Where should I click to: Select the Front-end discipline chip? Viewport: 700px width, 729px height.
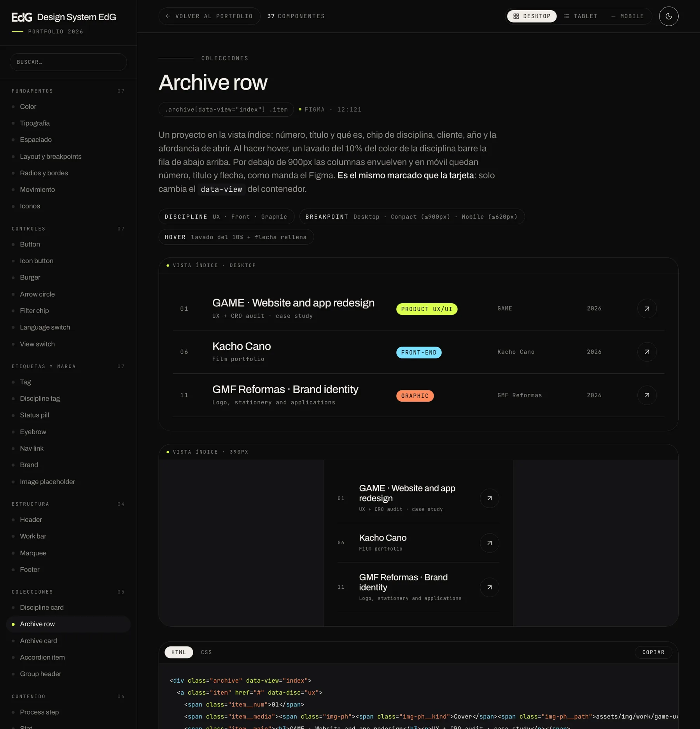[x=419, y=353]
